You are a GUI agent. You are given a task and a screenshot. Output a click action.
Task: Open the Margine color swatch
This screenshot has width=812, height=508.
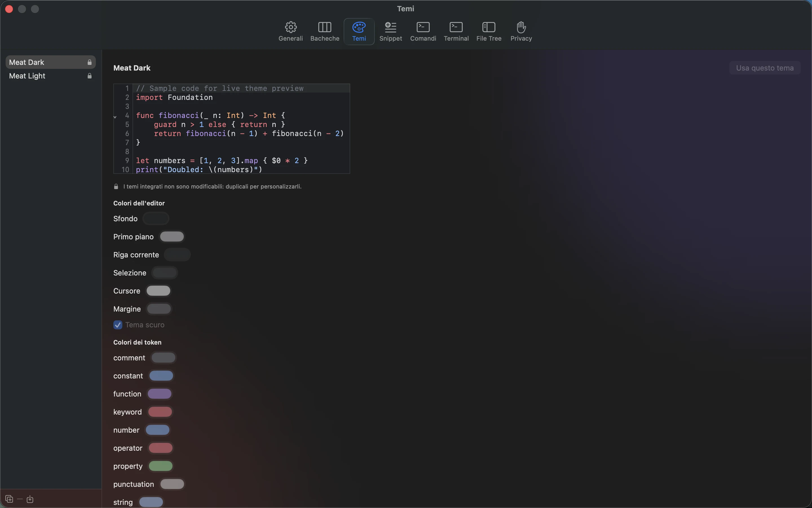[x=159, y=309]
